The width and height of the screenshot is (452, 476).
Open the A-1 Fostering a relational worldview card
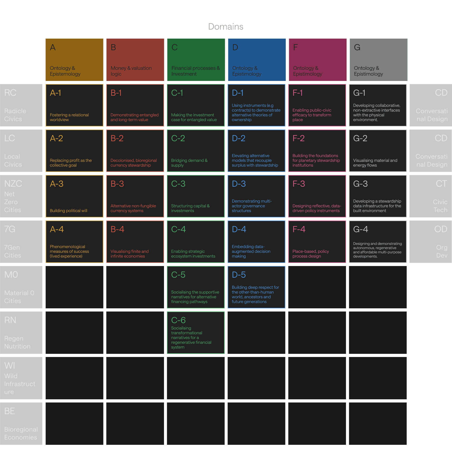pos(74,105)
